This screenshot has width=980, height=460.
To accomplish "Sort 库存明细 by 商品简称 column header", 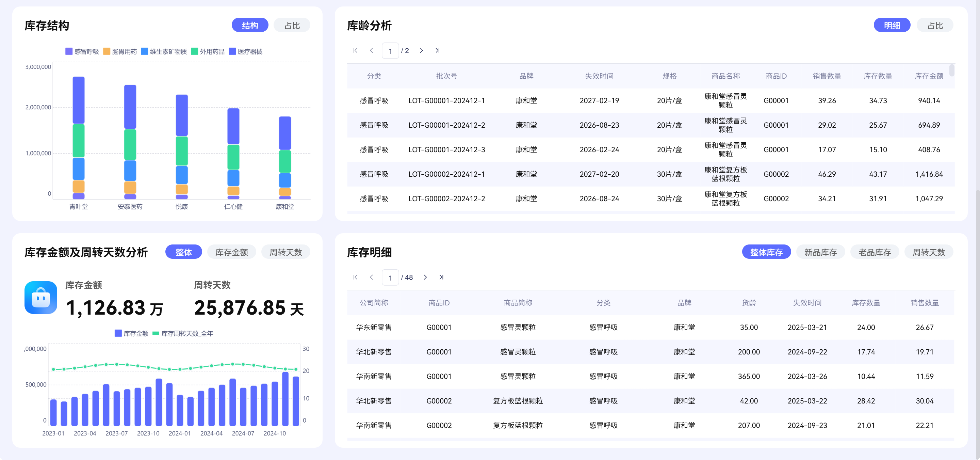I will click(x=518, y=303).
